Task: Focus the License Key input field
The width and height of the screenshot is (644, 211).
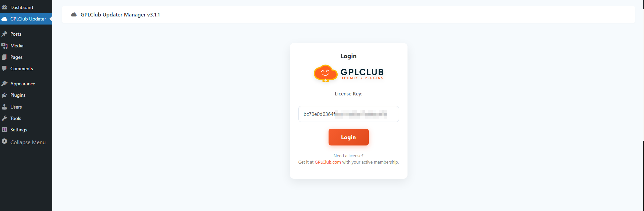Action: click(348, 114)
